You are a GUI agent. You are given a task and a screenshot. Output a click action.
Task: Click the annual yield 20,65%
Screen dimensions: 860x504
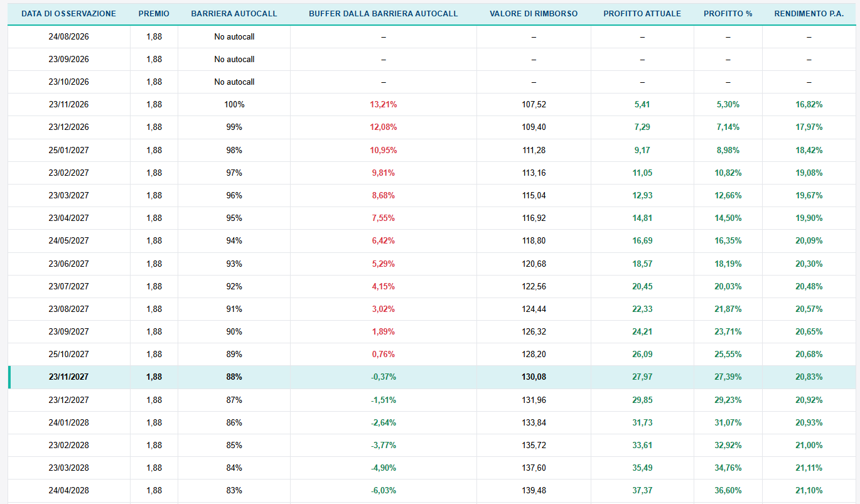tap(809, 331)
